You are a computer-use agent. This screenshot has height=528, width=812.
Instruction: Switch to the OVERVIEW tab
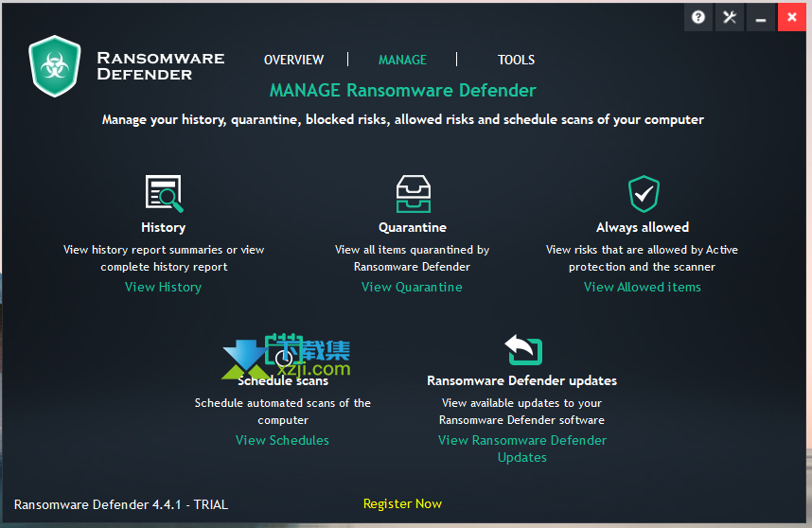tap(293, 60)
